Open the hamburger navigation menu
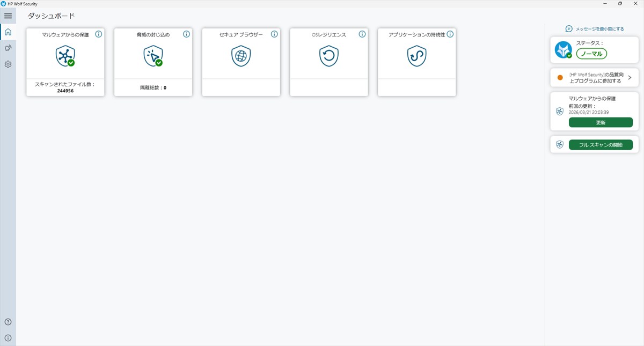Image resolution: width=644 pixels, height=346 pixels. 8,16
